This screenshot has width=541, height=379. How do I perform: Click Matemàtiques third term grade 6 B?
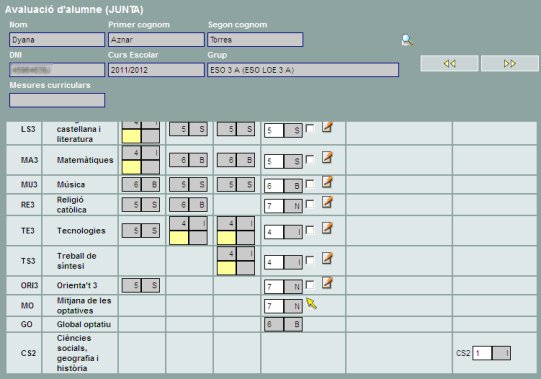point(236,160)
